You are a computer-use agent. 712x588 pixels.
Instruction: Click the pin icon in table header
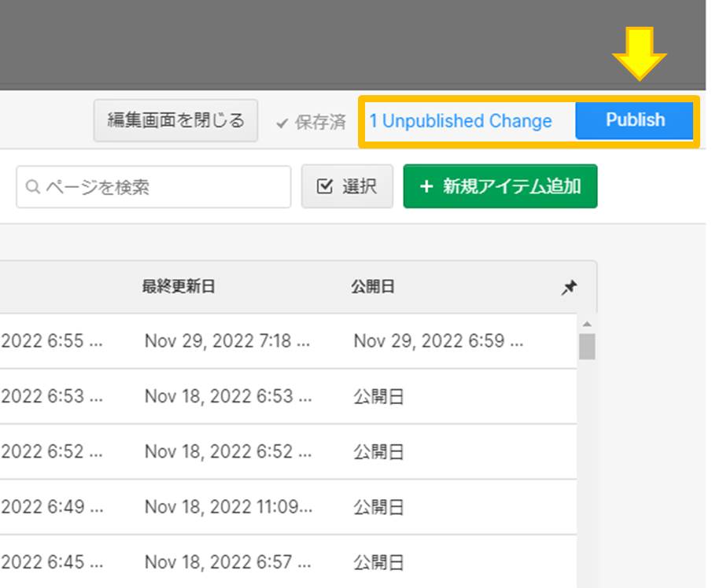569,287
